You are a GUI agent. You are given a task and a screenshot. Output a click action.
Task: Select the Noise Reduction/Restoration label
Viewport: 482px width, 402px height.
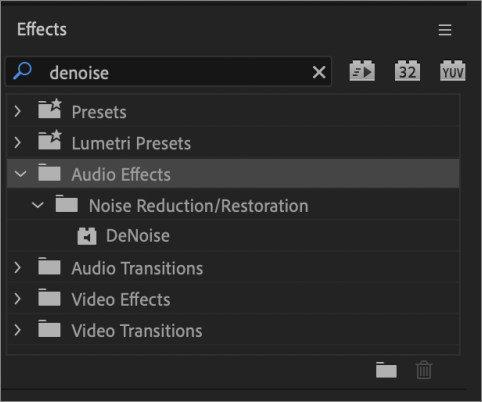(x=199, y=206)
